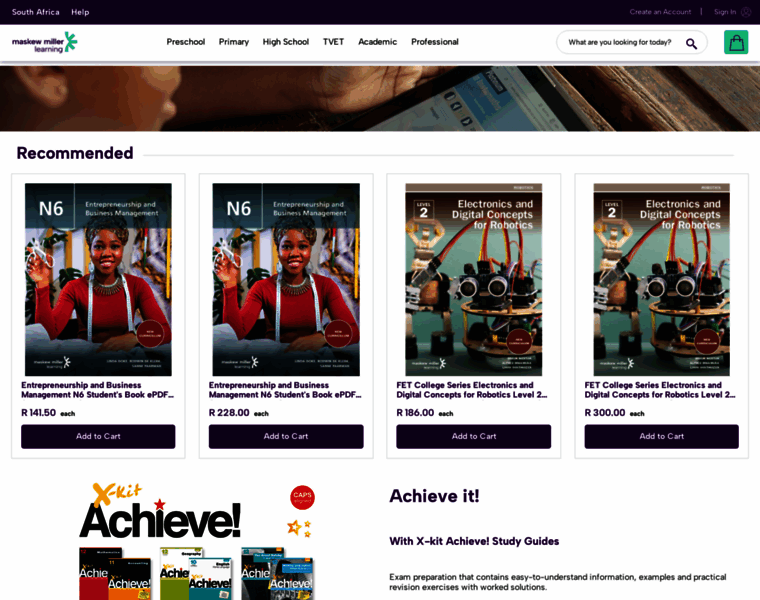
Task: Add the R 186.00 book to cart
Action: [474, 437]
